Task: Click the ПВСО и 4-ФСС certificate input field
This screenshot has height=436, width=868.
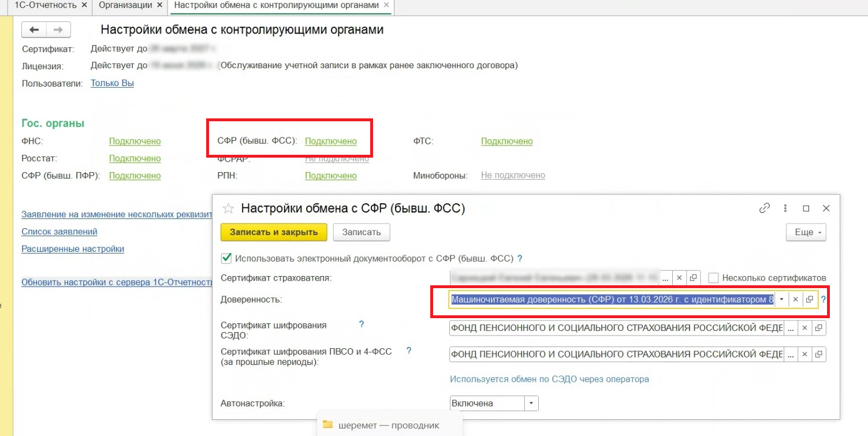Action: pyautogui.click(x=616, y=354)
